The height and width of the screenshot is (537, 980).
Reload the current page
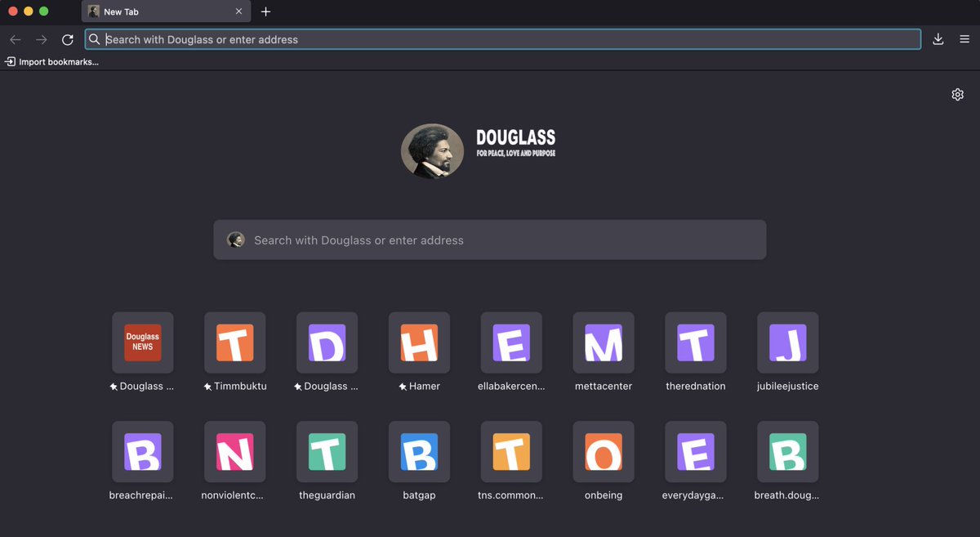[68, 38]
